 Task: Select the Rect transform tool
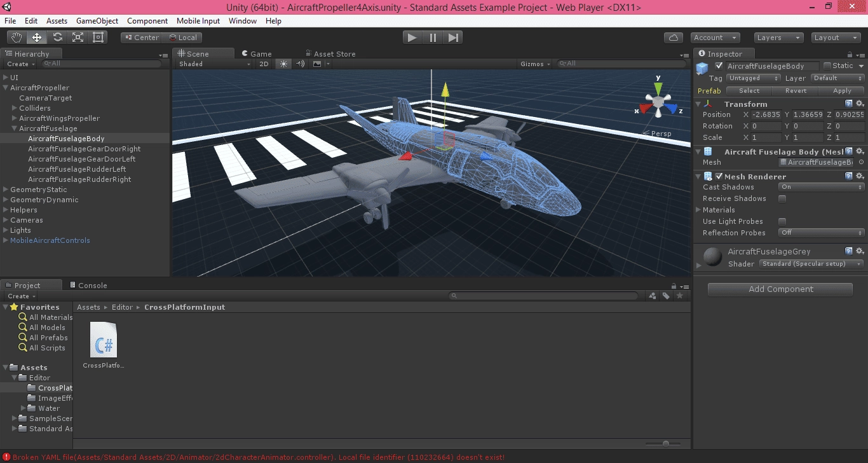[98, 38]
